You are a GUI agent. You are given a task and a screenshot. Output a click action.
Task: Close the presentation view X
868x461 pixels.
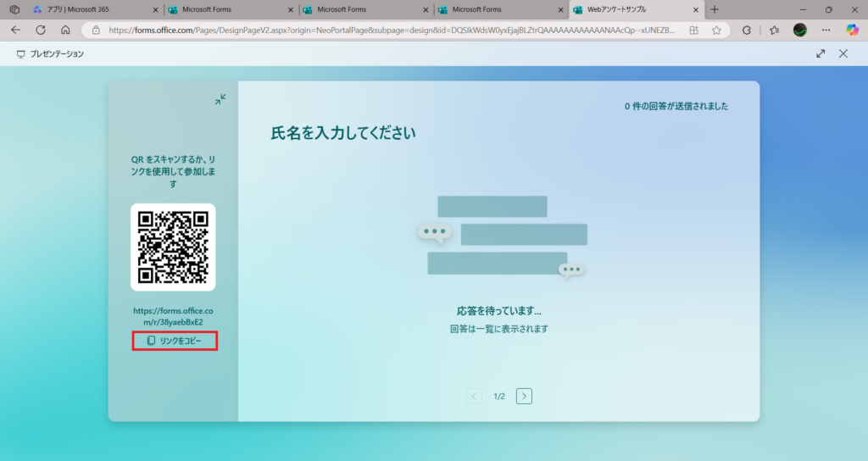(x=843, y=53)
